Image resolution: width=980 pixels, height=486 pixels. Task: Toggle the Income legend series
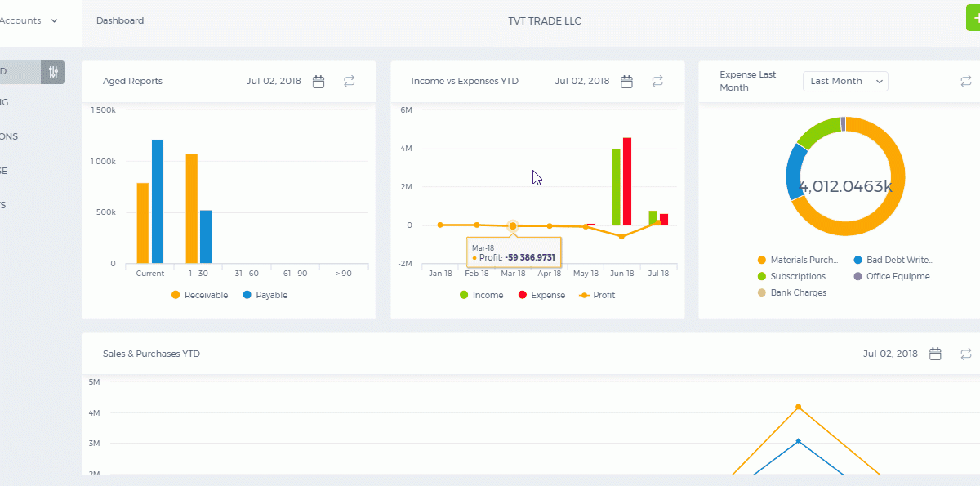click(481, 295)
